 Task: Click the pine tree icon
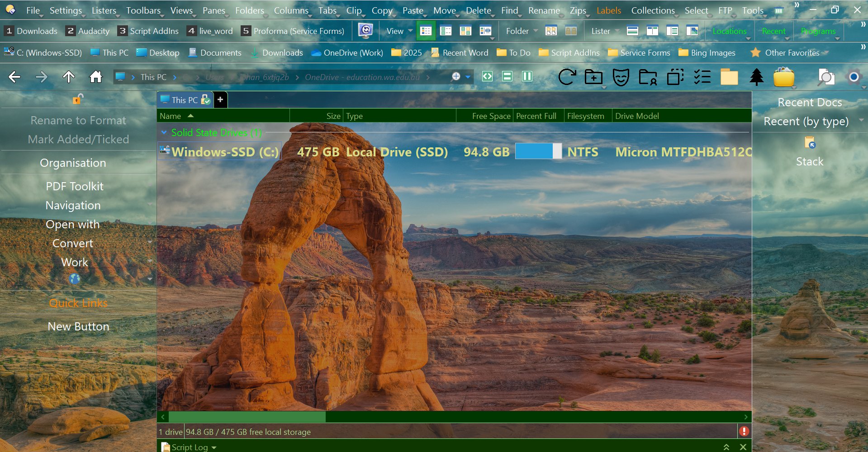756,77
